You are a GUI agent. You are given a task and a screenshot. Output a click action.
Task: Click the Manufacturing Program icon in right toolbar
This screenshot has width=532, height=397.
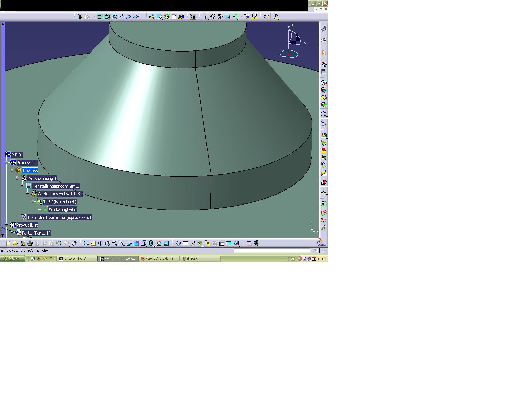click(324, 71)
